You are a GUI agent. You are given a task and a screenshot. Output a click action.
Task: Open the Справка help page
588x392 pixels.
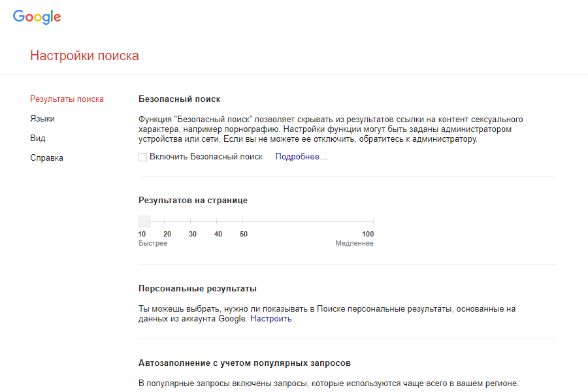[46, 158]
